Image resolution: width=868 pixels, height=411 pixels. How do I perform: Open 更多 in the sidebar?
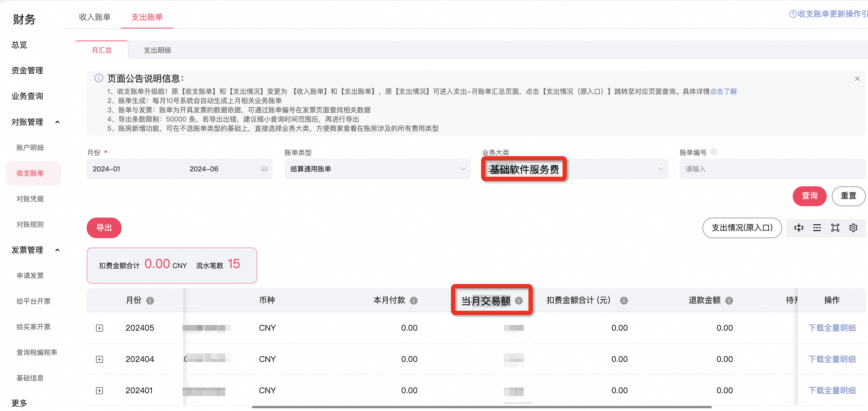point(19,403)
